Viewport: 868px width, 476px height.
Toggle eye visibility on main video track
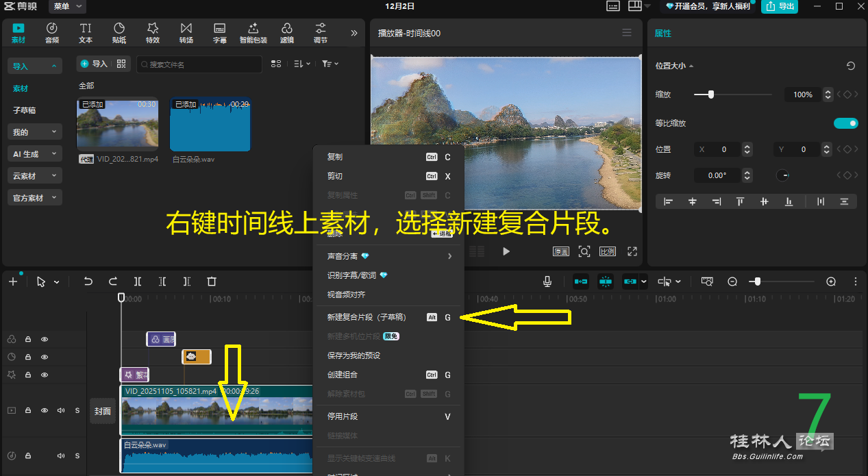pyautogui.click(x=45, y=410)
